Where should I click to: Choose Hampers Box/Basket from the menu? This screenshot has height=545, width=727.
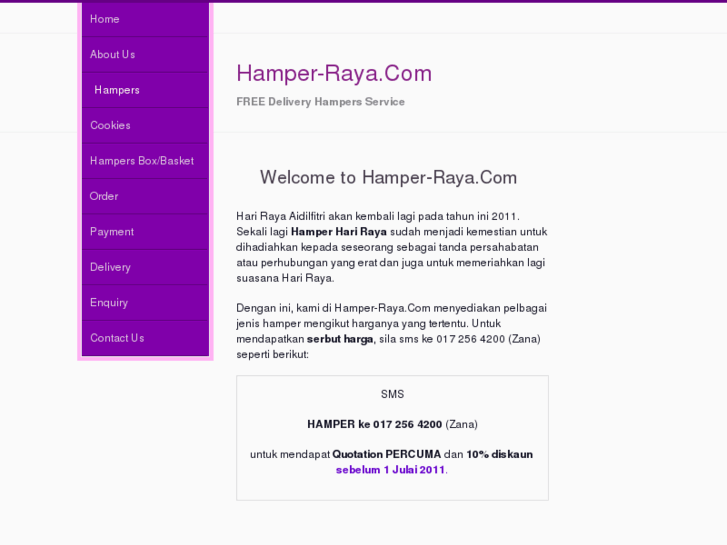pyautogui.click(x=145, y=161)
